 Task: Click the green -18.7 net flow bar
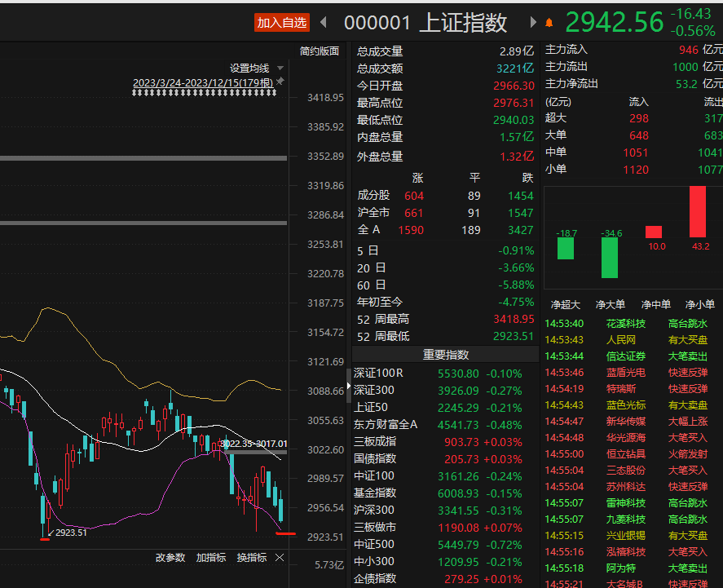pos(566,249)
